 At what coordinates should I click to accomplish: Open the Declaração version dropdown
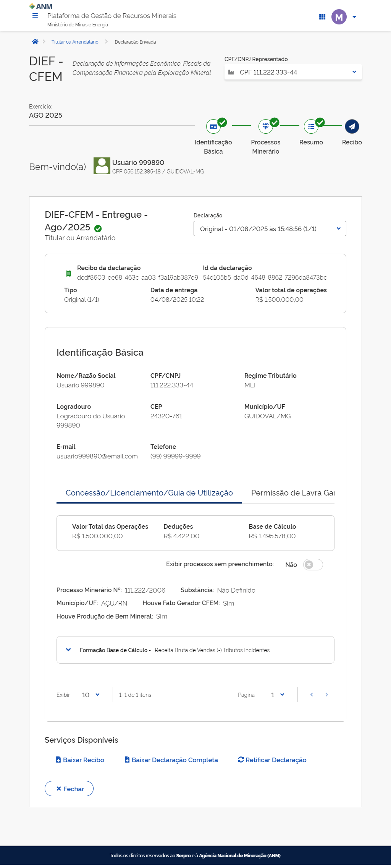(x=270, y=229)
